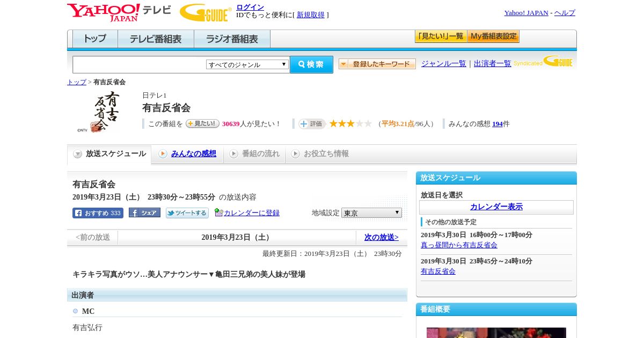Image resolution: width=644 pixels, height=338 pixels.
Task: Follow the トップ breadcrumb link
Action: coord(77,82)
